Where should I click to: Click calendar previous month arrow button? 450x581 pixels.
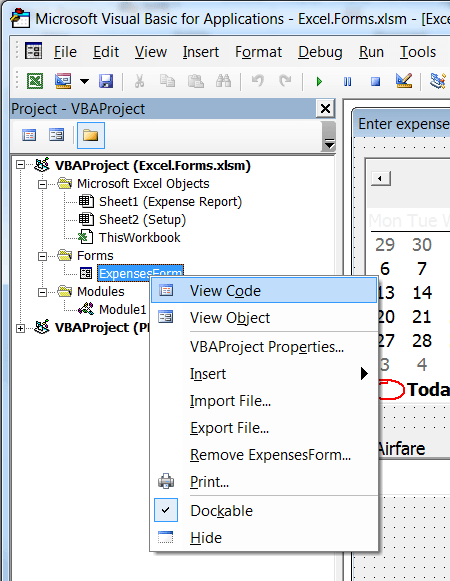coord(381,179)
